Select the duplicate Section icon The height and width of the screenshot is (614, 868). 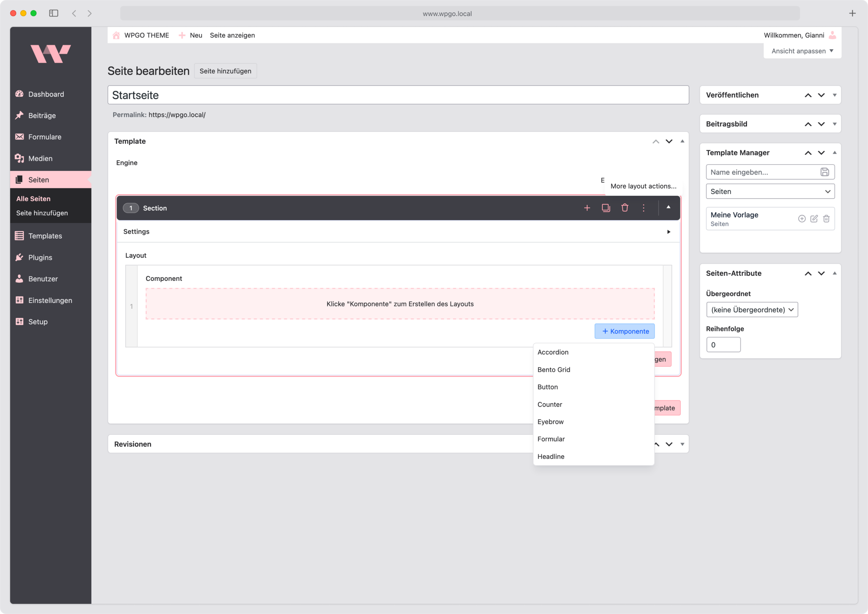pyautogui.click(x=606, y=208)
